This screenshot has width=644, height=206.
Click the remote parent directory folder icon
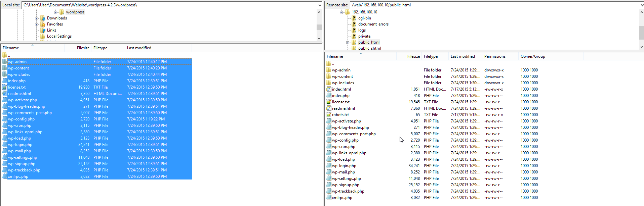pyautogui.click(x=329, y=63)
